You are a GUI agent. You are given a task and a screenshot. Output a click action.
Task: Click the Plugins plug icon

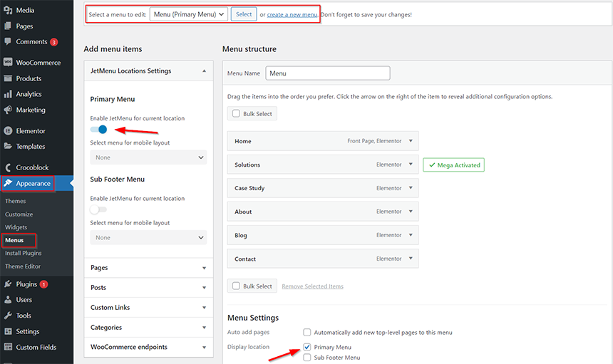click(x=8, y=284)
